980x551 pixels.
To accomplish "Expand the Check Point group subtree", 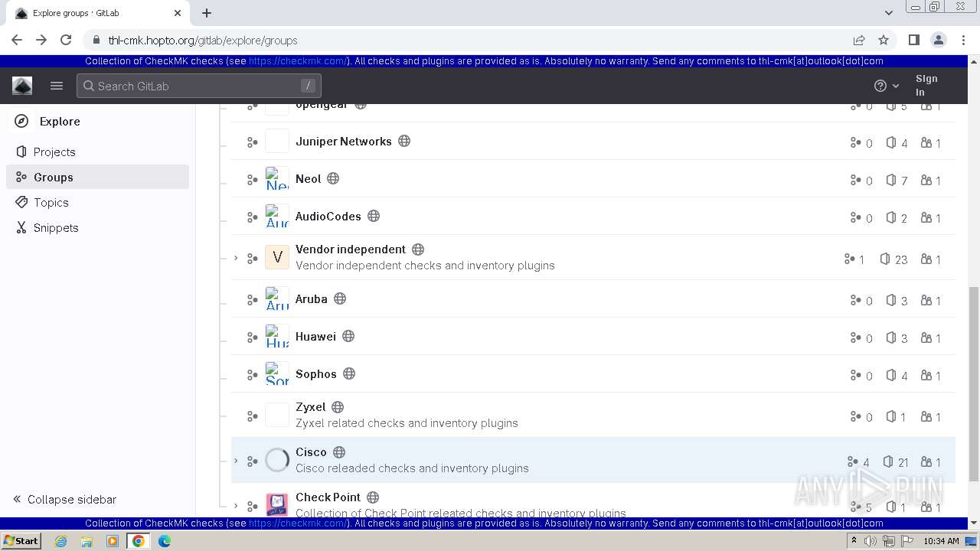I will click(236, 506).
